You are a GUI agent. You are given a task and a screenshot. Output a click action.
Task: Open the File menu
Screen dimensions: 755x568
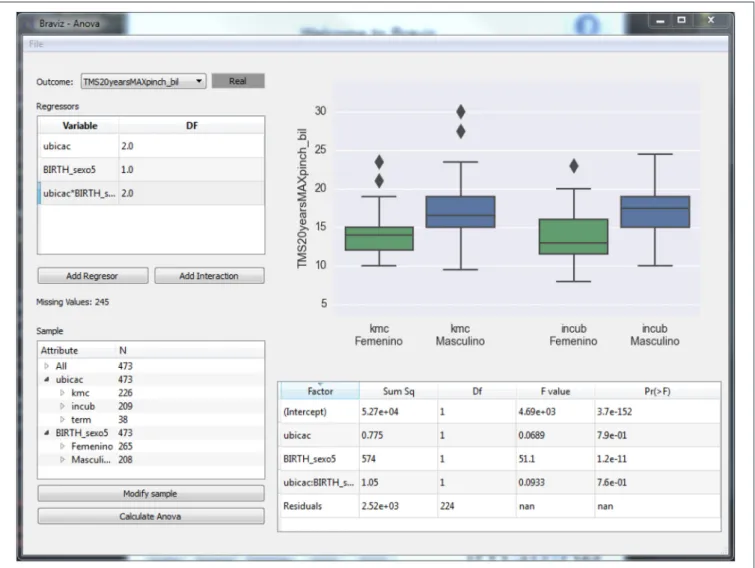tap(36, 44)
